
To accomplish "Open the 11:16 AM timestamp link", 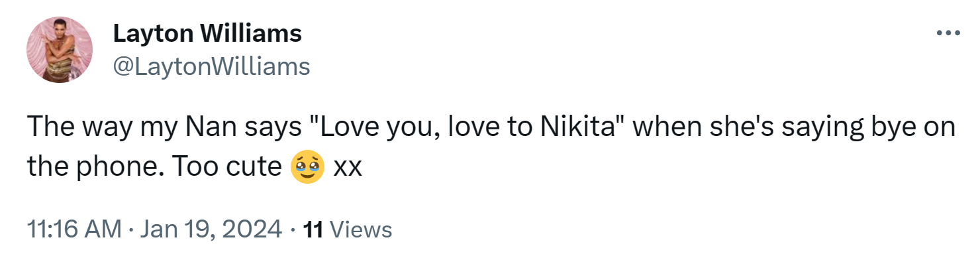I will tap(74, 230).
